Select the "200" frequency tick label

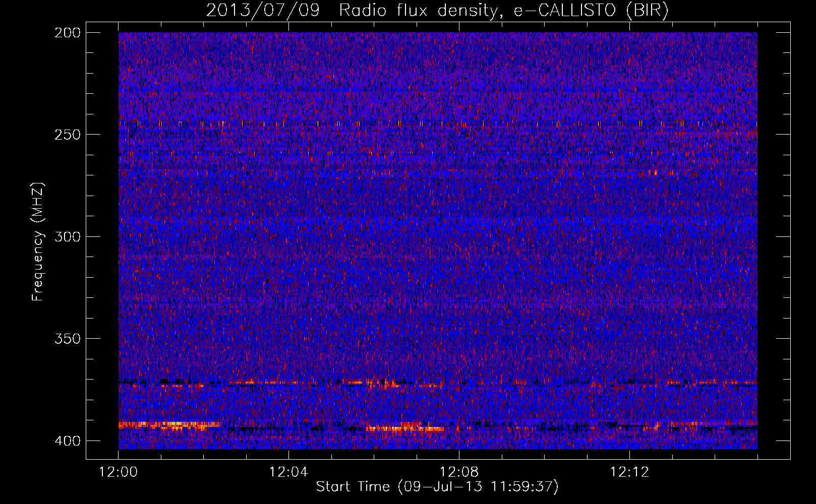coord(67,33)
